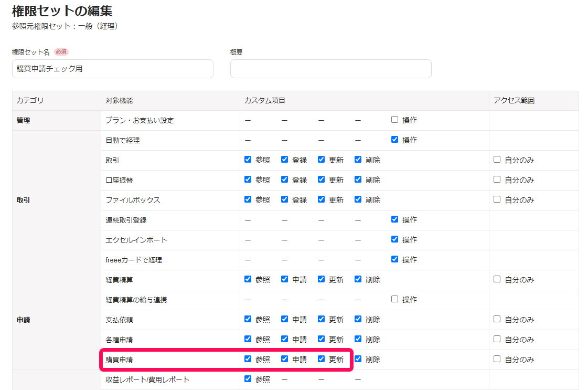Toggle 申請 checkbox for 購買申請
Viewport: 588px width, 390px height.
click(x=284, y=359)
